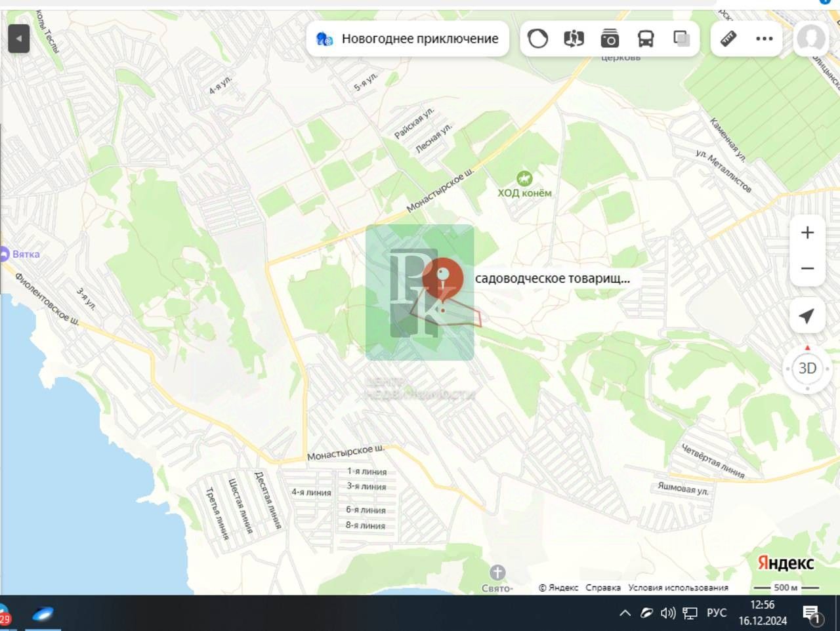Zoom out with the minus button
The width and height of the screenshot is (840, 631).
[807, 268]
